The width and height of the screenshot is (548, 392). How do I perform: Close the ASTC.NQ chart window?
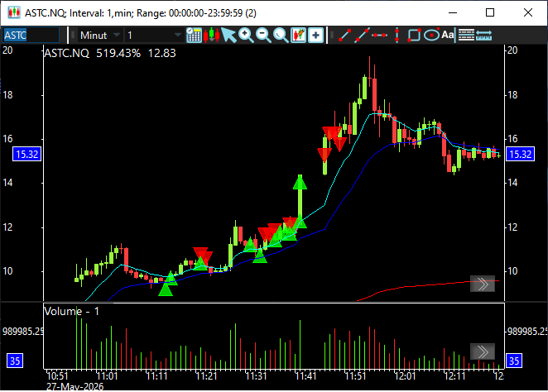[x=528, y=12]
